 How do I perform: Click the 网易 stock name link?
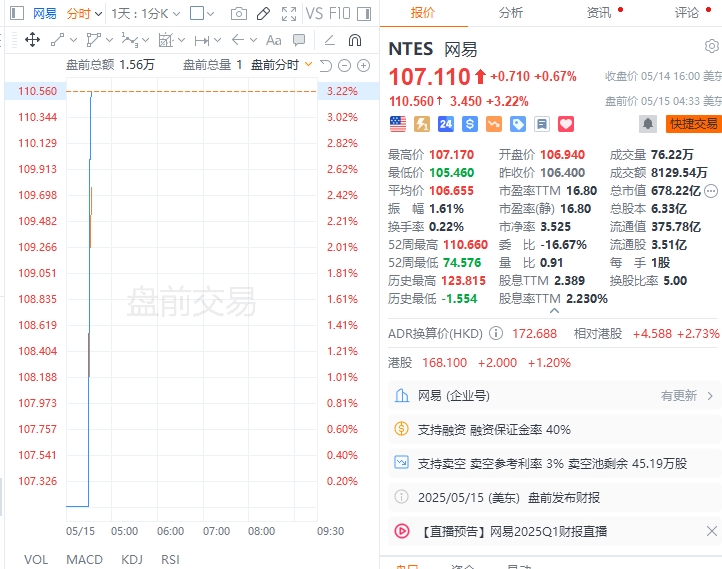pos(44,14)
